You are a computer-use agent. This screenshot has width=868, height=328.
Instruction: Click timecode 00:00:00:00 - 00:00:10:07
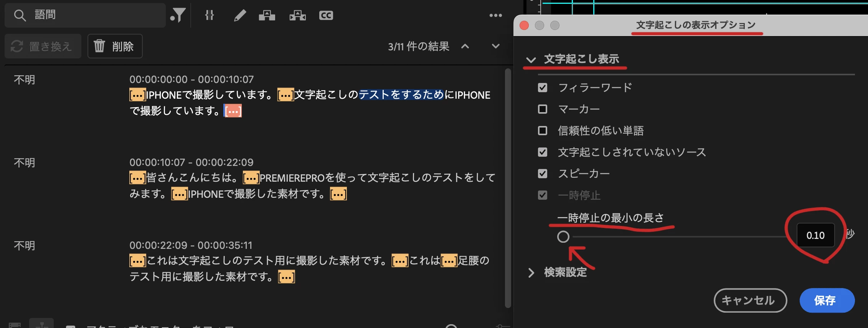pyautogui.click(x=191, y=80)
